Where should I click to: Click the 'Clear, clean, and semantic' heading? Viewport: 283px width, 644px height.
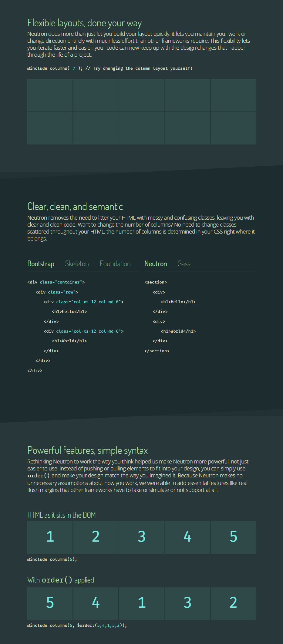pos(75,207)
